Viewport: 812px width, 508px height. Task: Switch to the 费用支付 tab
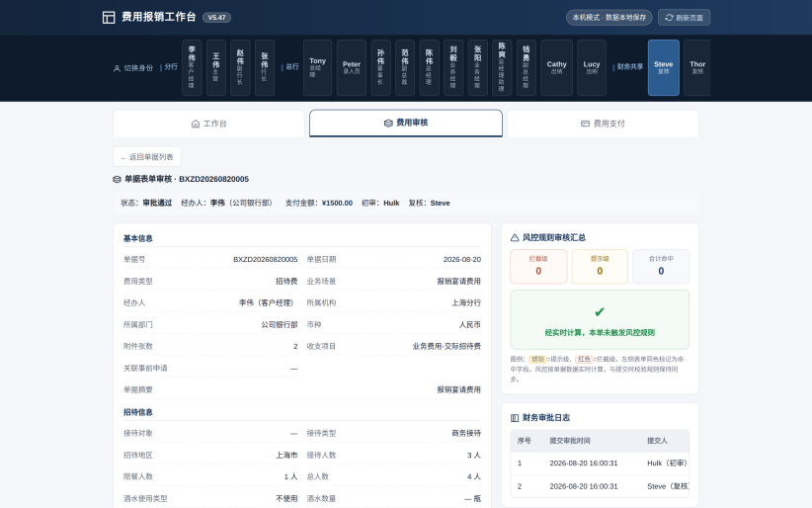tap(603, 124)
